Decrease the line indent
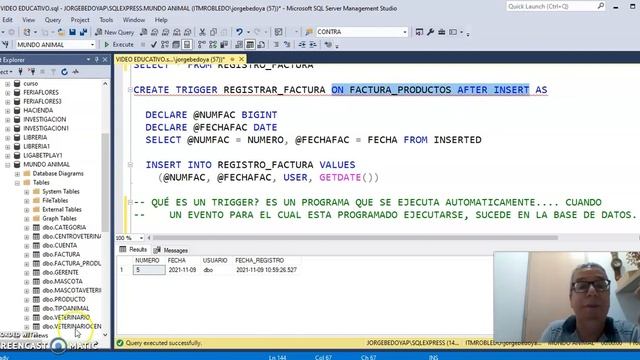The height and width of the screenshot is (360, 640). [302, 44]
